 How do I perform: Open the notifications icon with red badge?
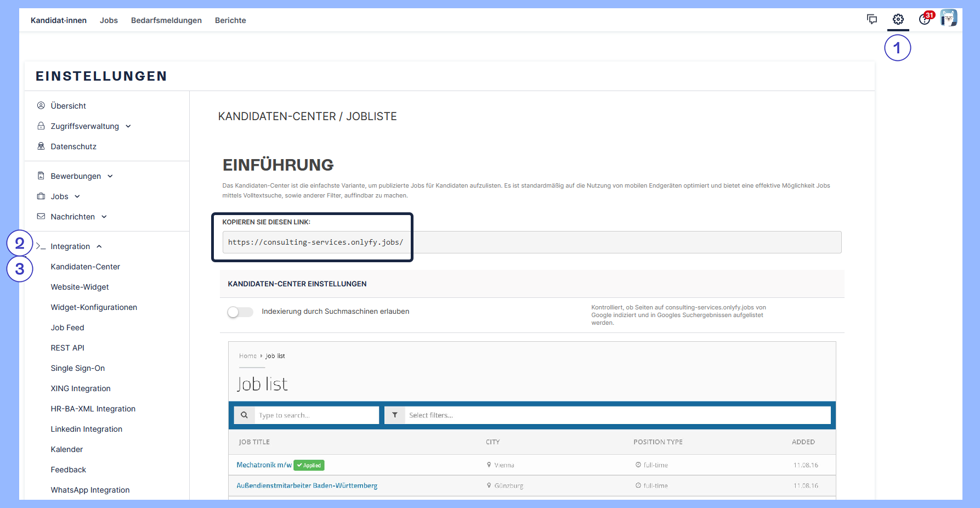(x=925, y=19)
